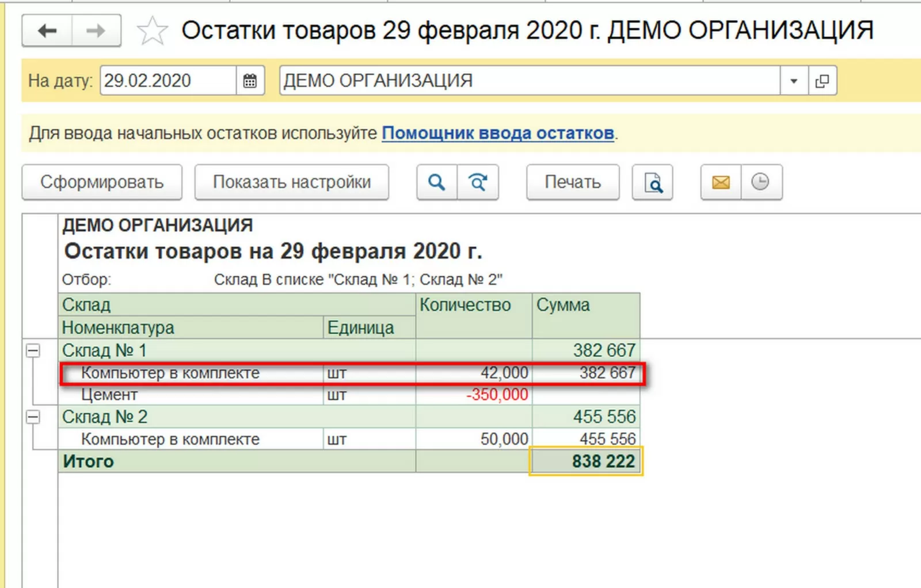Image resolution: width=921 pixels, height=588 pixels.
Task: Expand the organization dropdown list
Action: [x=794, y=81]
